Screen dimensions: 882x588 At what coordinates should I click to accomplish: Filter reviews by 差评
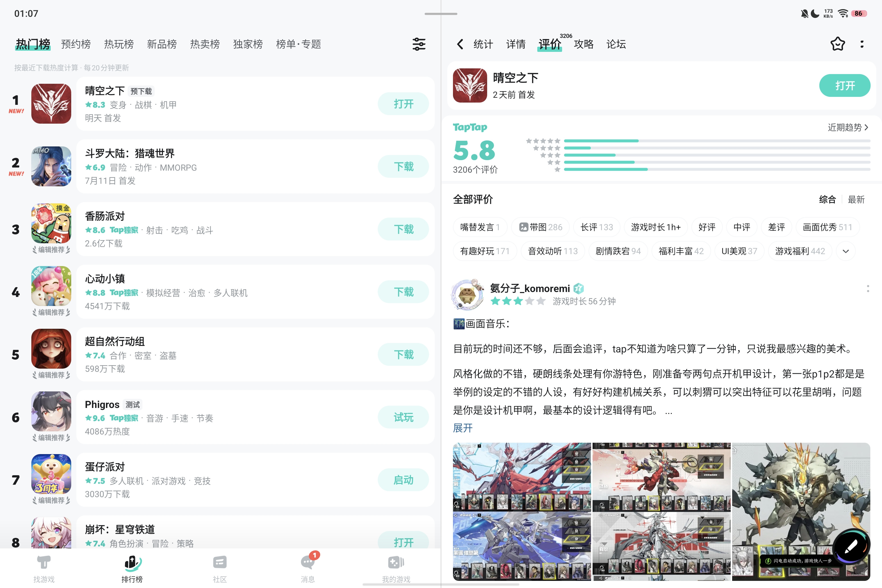[776, 227]
